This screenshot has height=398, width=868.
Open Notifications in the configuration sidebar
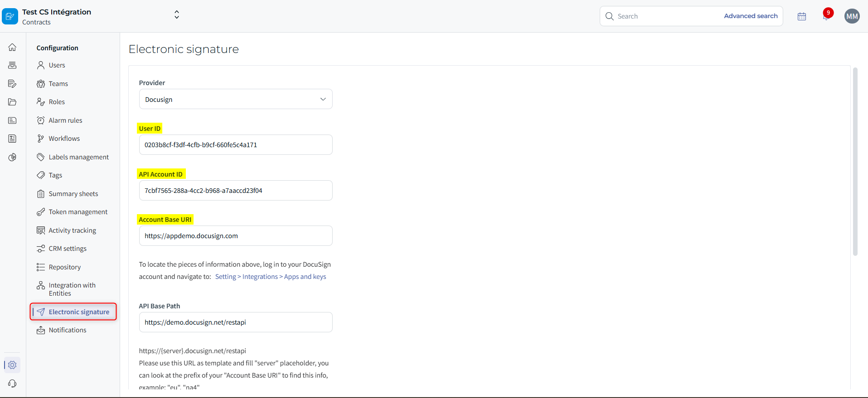[67, 330]
